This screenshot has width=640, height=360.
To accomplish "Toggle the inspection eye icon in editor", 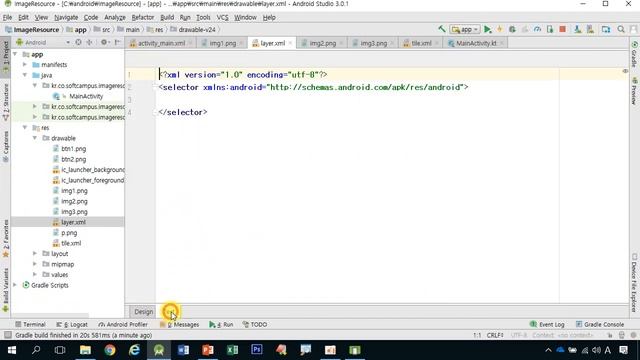I will point(625,71).
